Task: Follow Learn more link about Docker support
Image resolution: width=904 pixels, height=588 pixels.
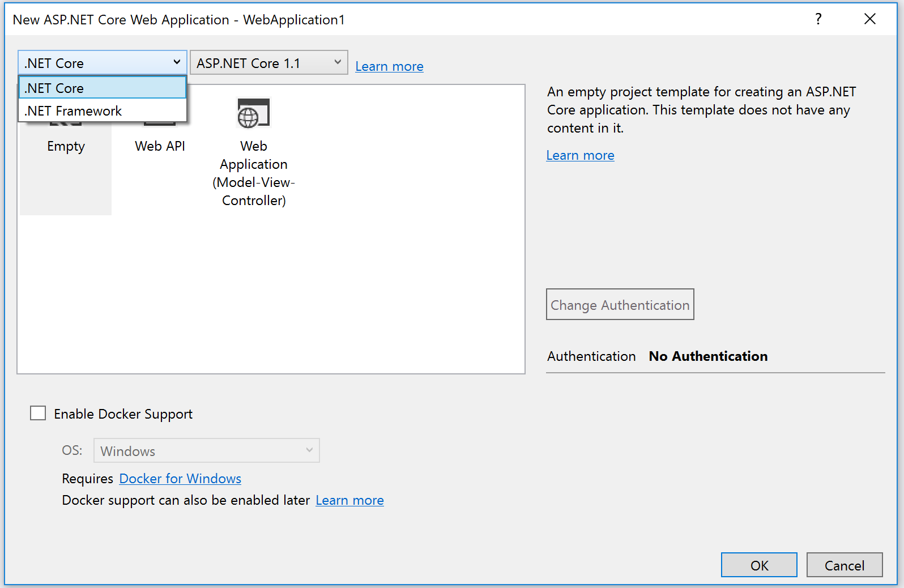Action: 350,500
